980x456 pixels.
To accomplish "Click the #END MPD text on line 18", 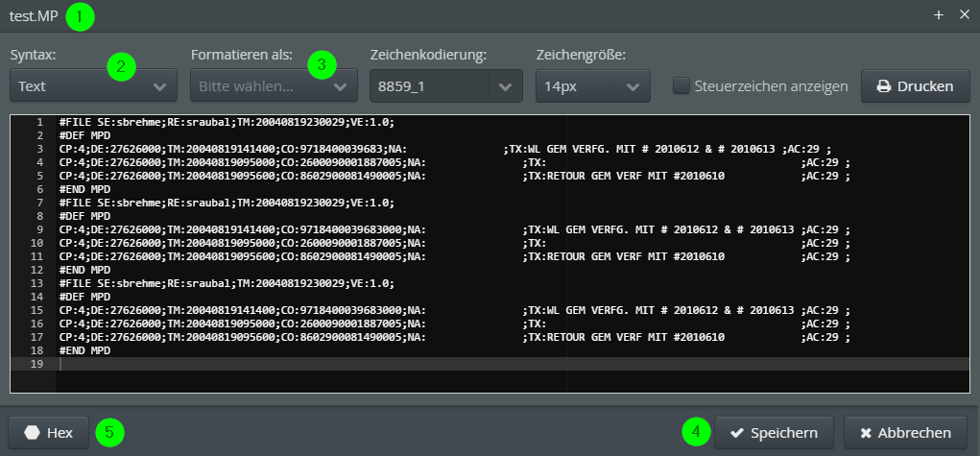I will click(x=85, y=351).
